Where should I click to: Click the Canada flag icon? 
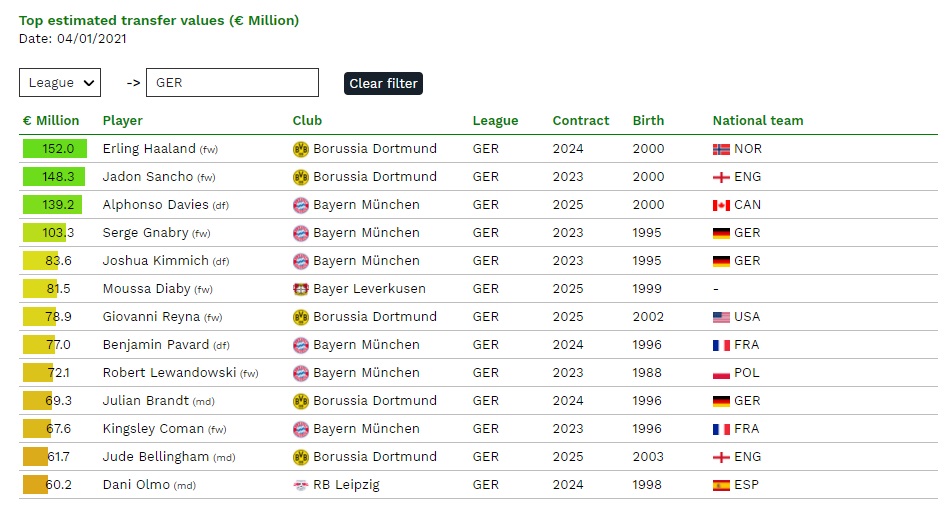coord(721,205)
